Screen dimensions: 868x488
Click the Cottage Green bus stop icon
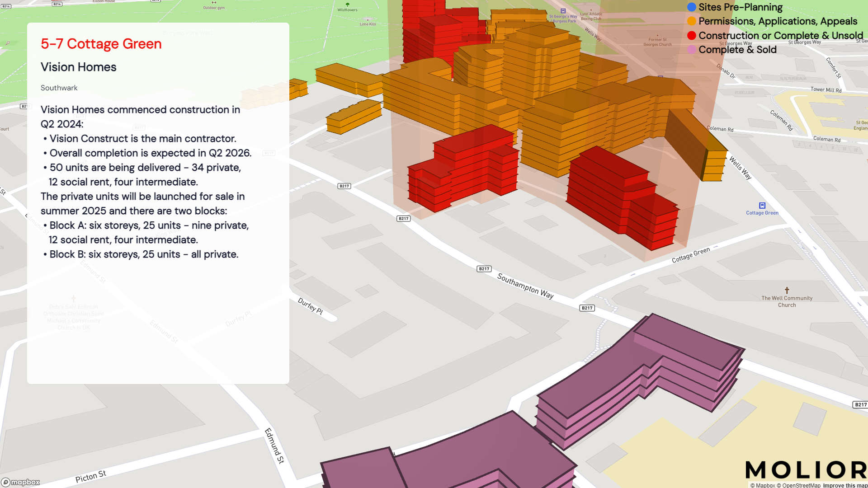point(762,206)
